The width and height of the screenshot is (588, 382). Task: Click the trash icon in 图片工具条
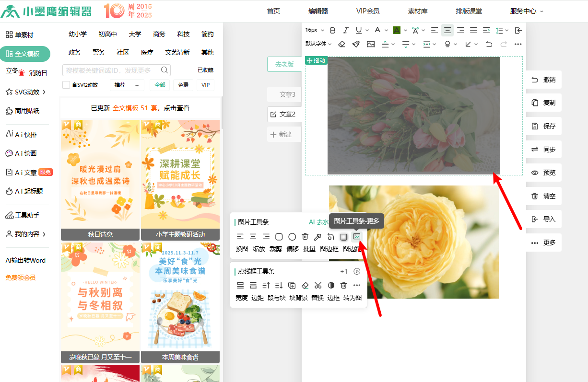click(x=305, y=237)
